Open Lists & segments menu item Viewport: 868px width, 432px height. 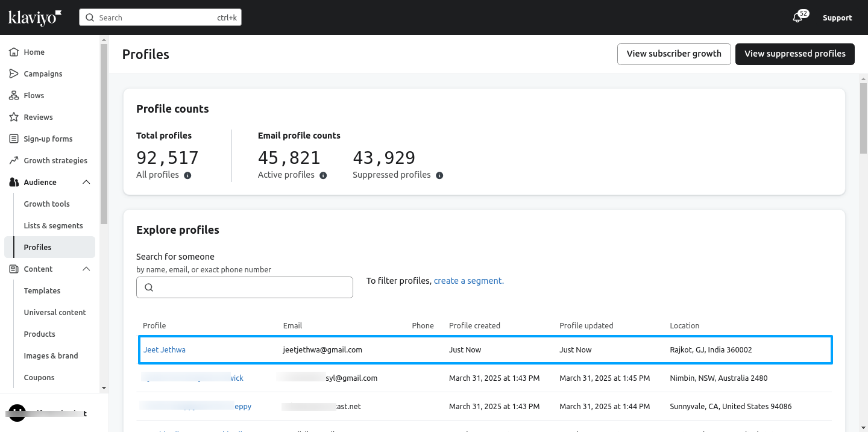tap(54, 225)
